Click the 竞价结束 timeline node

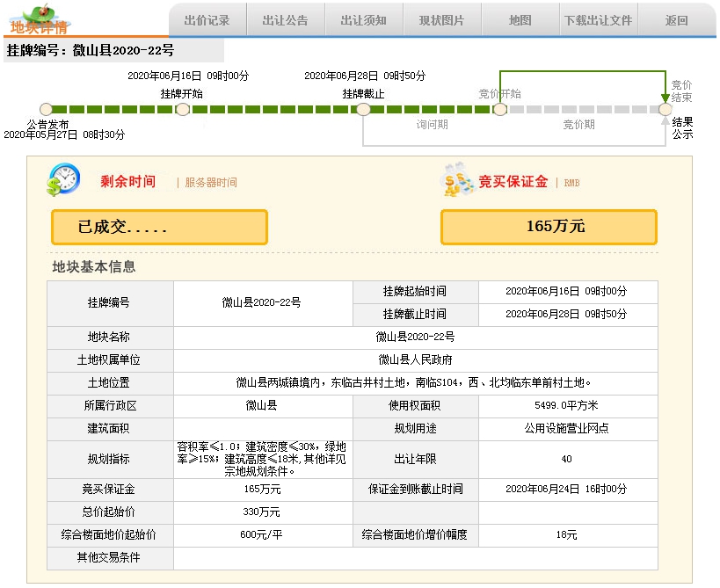pyautogui.click(x=665, y=109)
